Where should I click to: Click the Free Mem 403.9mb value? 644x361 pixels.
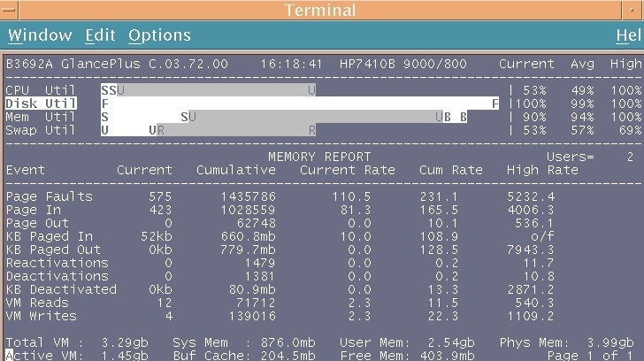(x=448, y=356)
